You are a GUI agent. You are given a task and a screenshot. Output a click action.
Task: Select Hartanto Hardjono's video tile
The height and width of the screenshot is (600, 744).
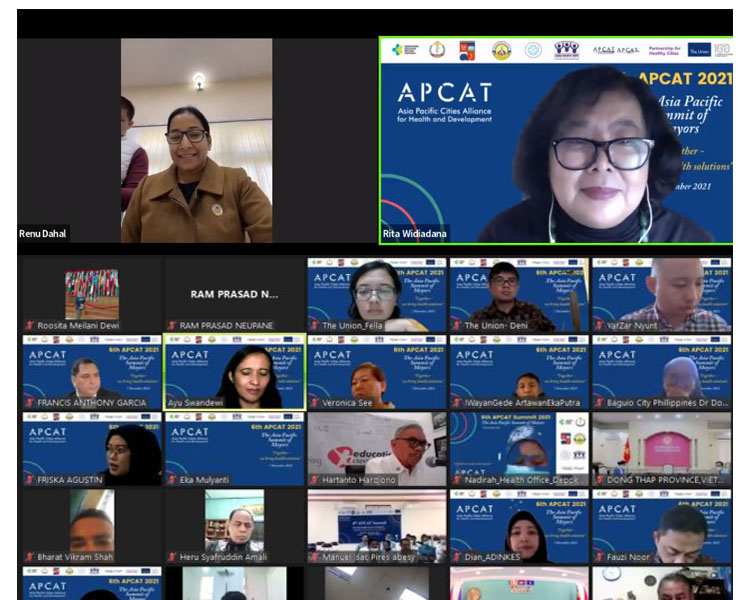pos(377,449)
